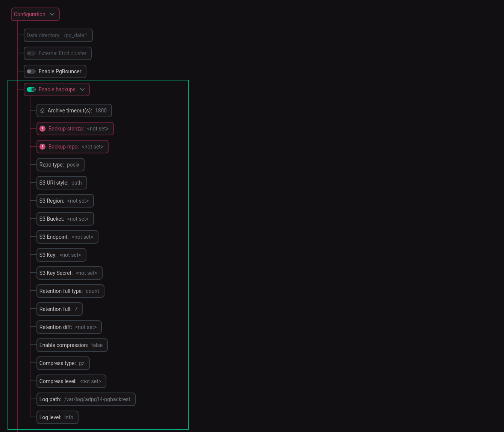Screen dimensions: 504x432
Task: Edit the Log level info field
Action: point(58,417)
